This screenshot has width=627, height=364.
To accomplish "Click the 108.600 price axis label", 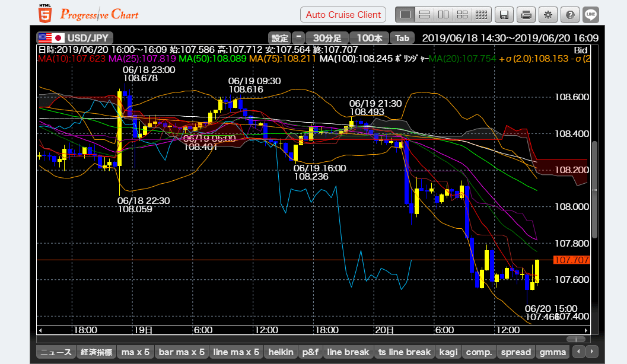I will tap(572, 97).
